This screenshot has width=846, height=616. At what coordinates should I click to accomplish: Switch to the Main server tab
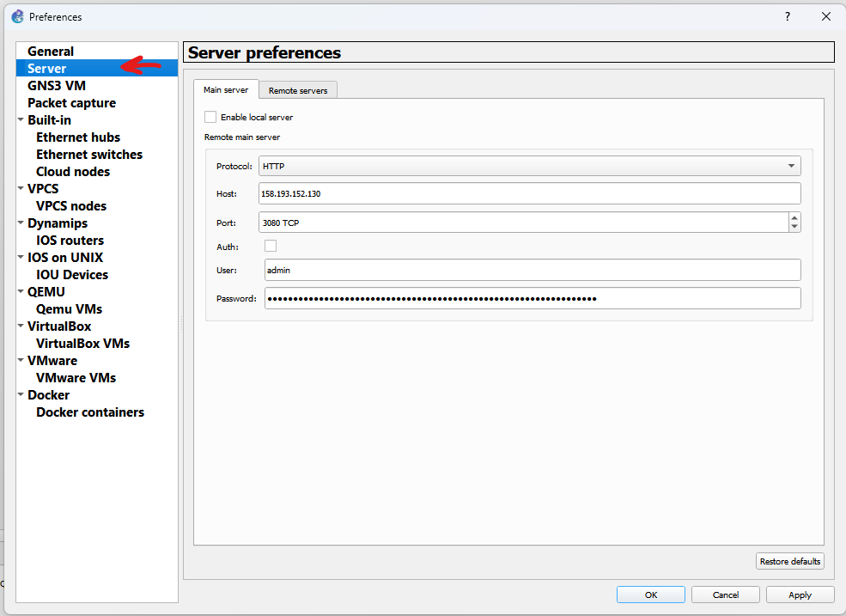[x=226, y=89]
